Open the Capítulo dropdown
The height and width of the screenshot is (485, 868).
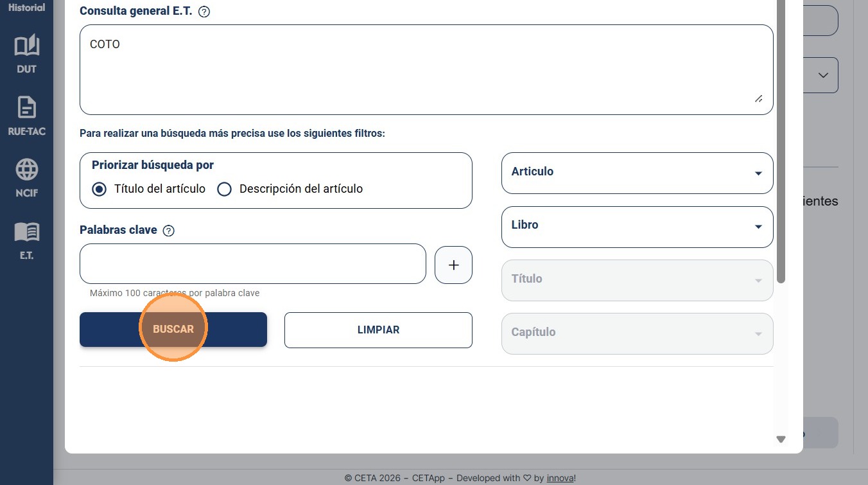(x=637, y=333)
